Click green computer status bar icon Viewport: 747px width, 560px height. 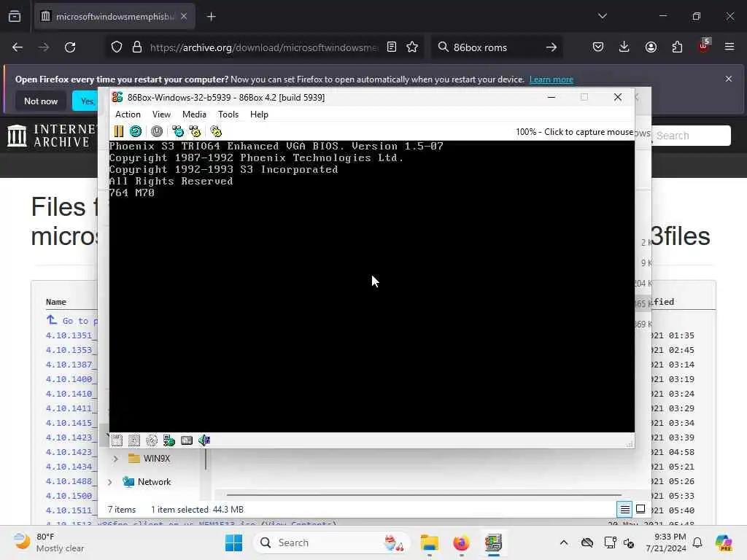169,440
